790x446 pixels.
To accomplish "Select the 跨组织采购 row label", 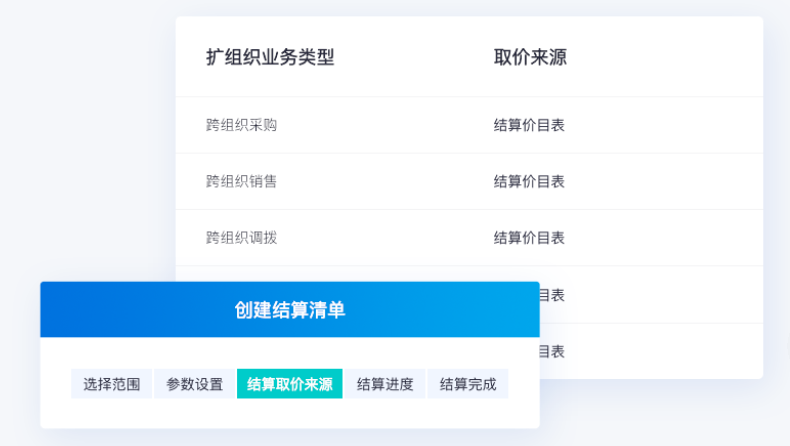I will (241, 125).
